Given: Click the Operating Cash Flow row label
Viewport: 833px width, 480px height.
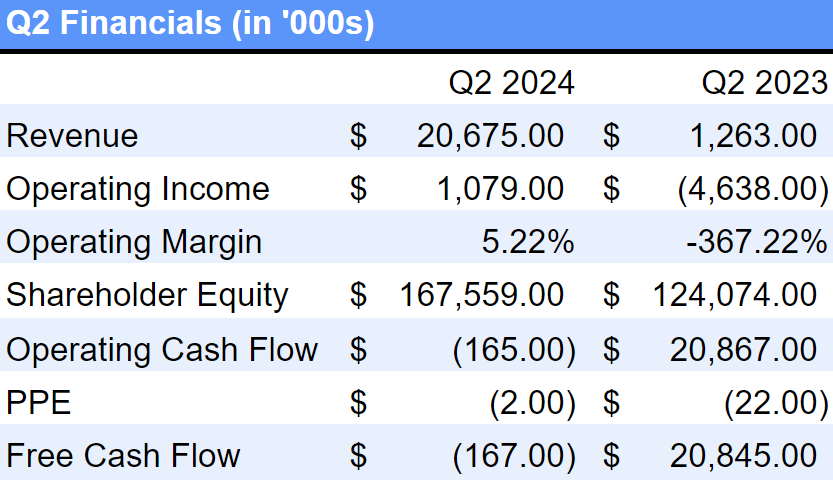Looking at the screenshot, I should (162, 349).
